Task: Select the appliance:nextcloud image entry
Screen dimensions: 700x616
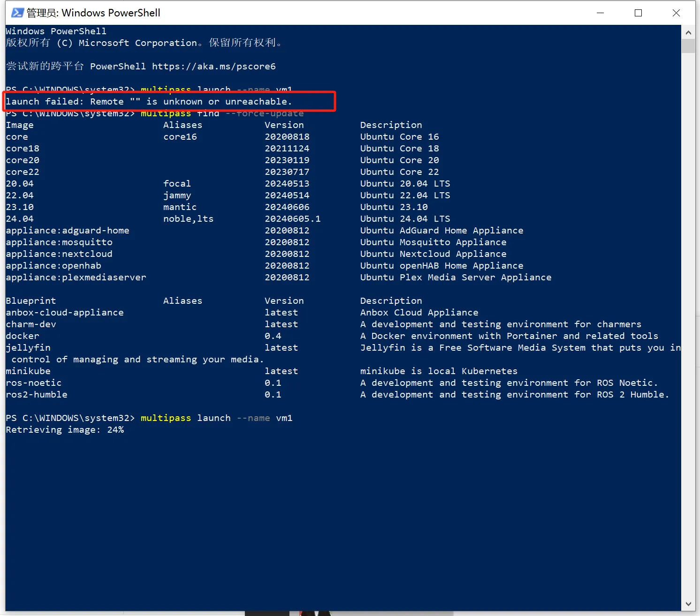Action: 59,254
